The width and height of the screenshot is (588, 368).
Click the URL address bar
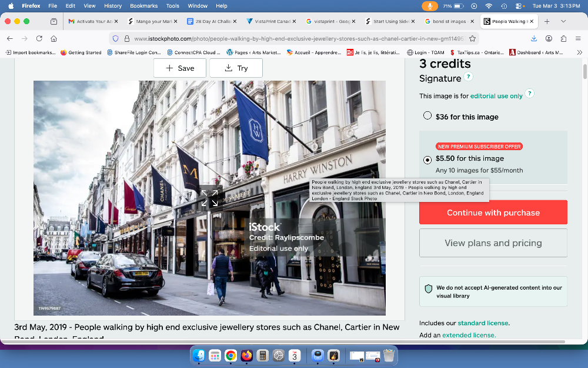coord(294,38)
